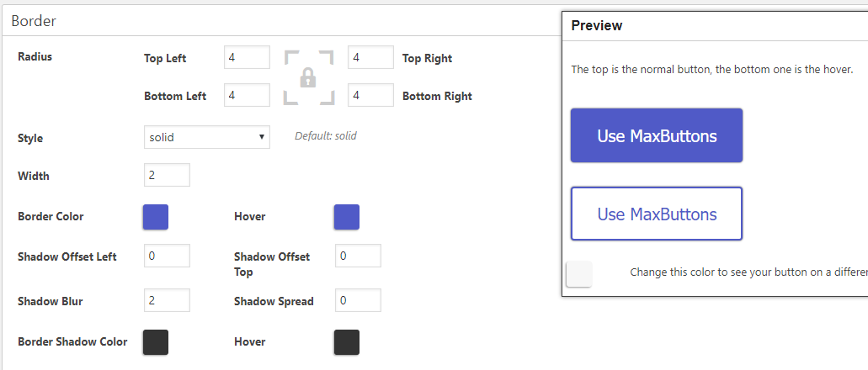
Task: Open the border Style dropdown
Action: click(206, 137)
